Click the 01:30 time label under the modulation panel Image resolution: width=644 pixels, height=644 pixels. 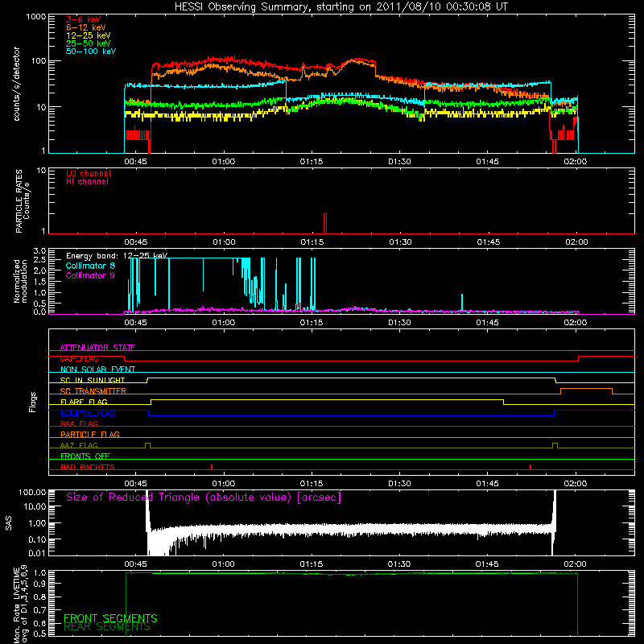(x=399, y=323)
